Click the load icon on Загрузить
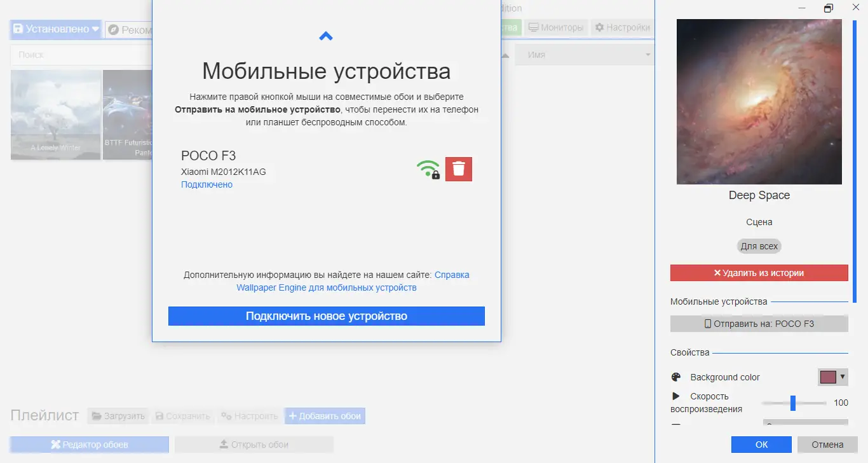 [x=97, y=415]
